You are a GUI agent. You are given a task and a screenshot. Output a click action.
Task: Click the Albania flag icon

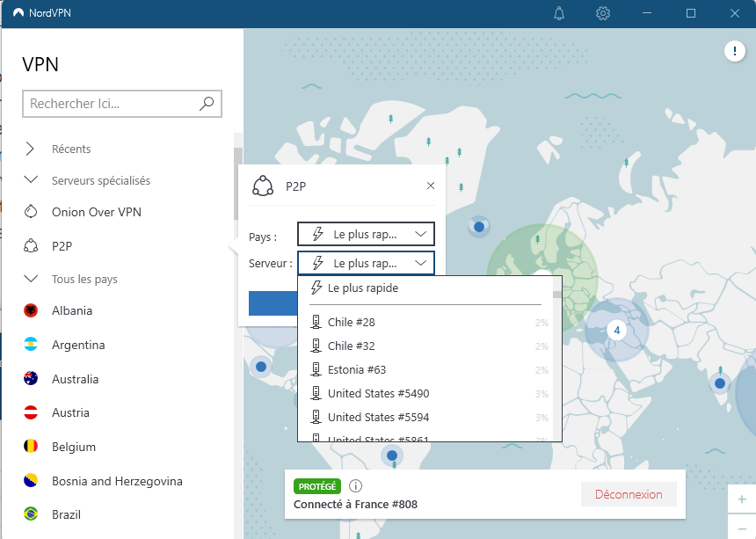point(31,310)
